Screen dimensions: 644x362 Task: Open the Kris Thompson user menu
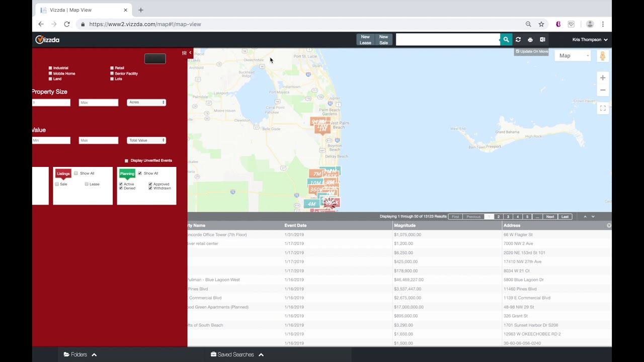(590, 40)
